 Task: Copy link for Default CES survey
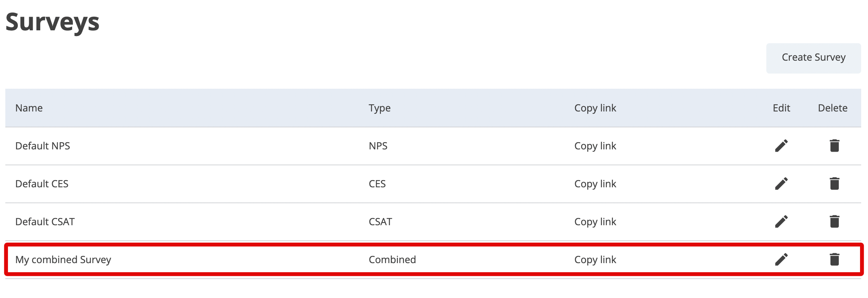[595, 184]
